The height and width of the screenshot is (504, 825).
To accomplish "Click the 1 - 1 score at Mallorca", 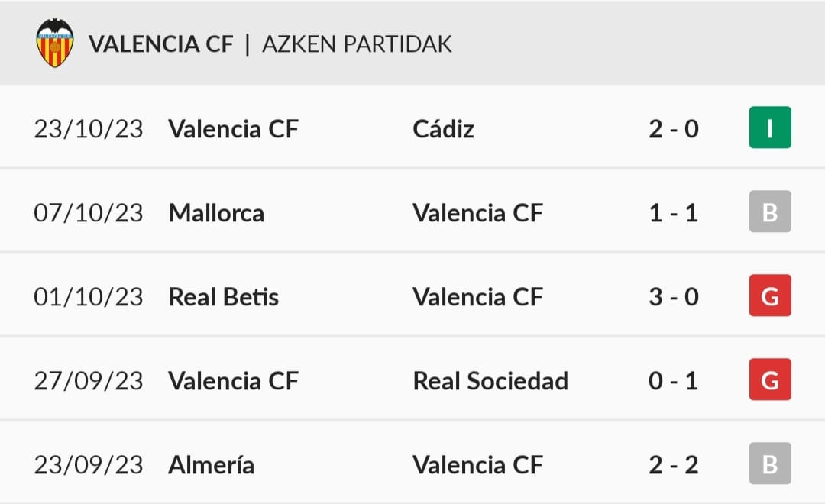I will tap(674, 213).
